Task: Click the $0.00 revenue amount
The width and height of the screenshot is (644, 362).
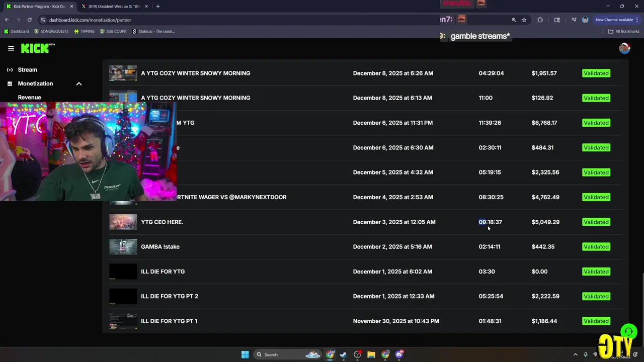Action: coord(539,271)
